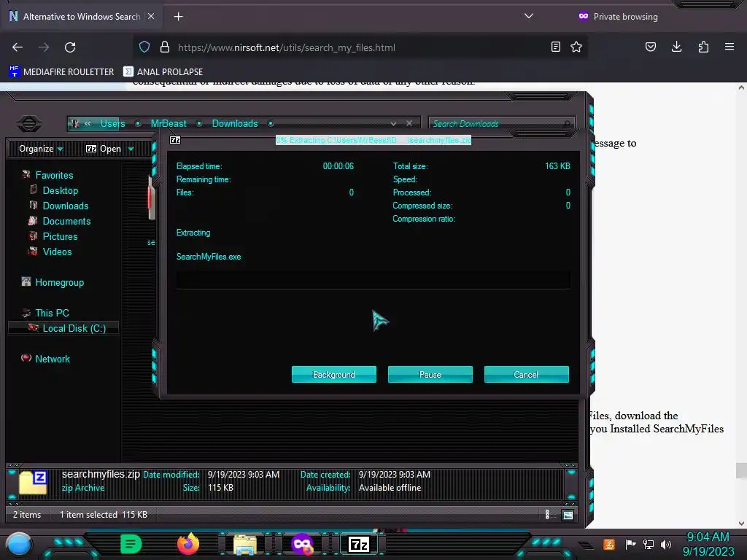The image size is (747, 560).
Task: Click the Open toolbar button in Explorer
Action: [104, 149]
